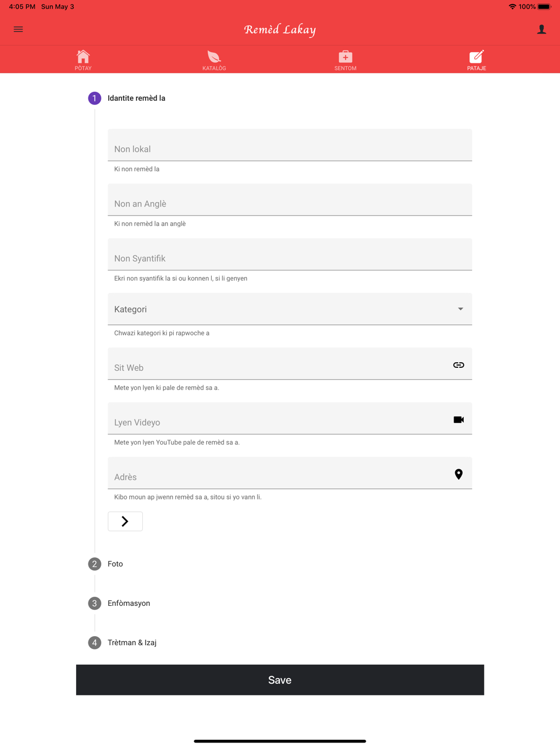The image size is (560, 747).
Task: Expand step 2 Foto
Action: click(x=115, y=564)
